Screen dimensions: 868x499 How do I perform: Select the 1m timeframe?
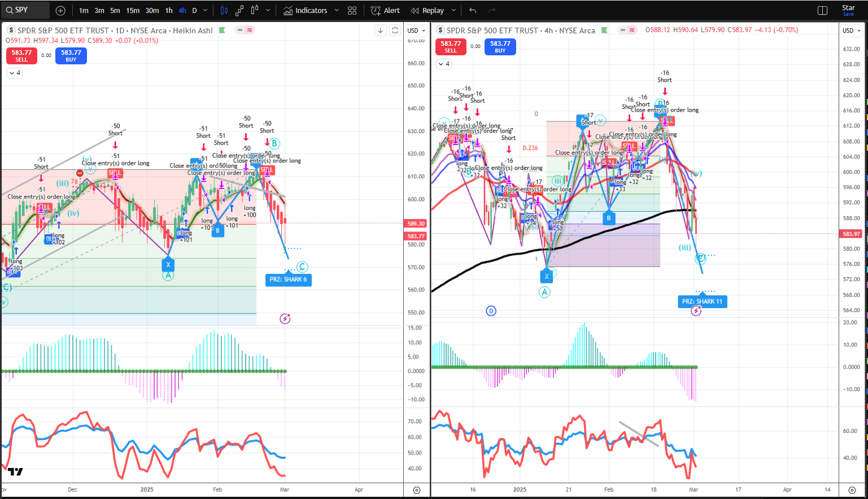coord(84,10)
